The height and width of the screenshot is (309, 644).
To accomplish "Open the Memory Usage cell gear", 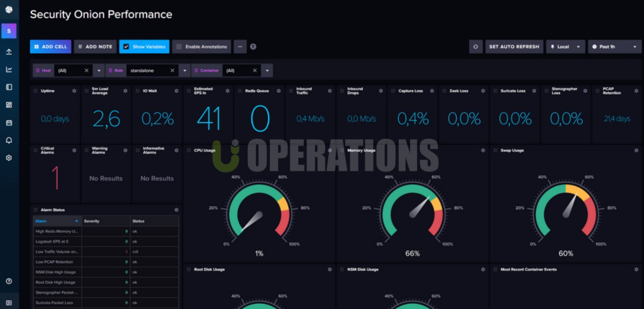I will tap(483, 151).
